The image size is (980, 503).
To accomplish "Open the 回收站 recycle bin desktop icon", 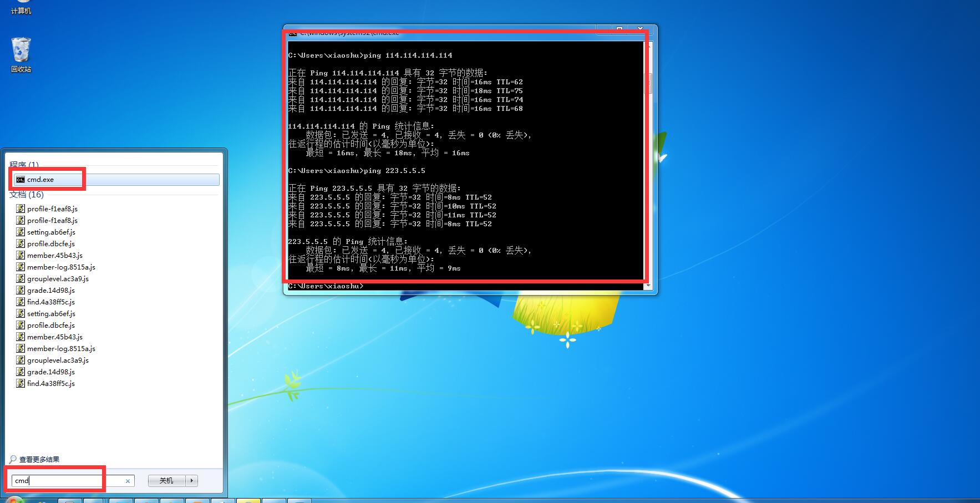I will (21, 54).
